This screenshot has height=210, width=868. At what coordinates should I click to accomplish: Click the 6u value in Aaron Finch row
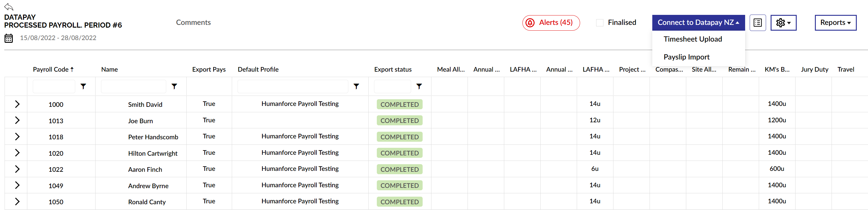595,168
